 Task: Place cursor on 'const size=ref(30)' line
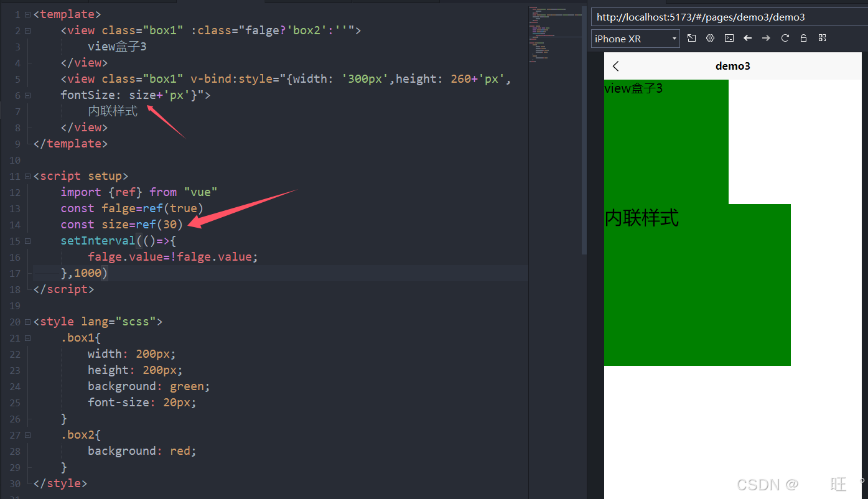(122, 225)
